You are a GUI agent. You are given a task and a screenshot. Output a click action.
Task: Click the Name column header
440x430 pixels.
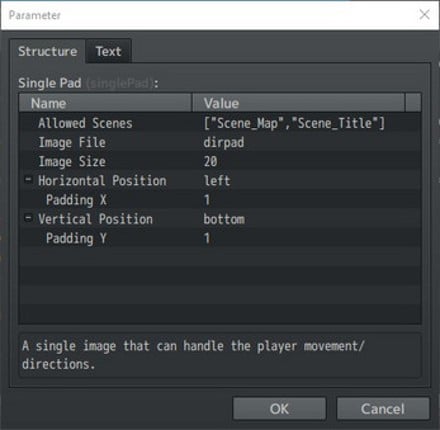click(x=105, y=103)
